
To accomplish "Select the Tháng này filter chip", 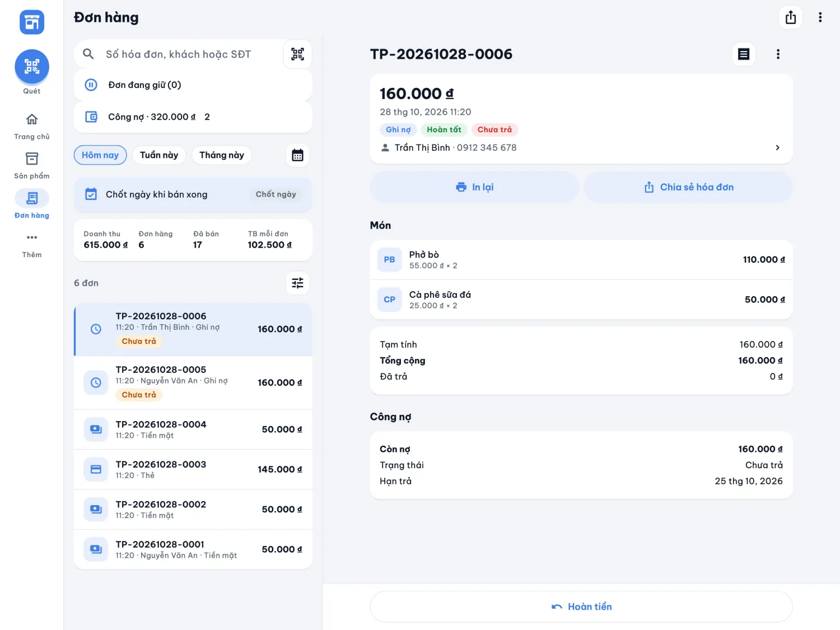I will click(x=222, y=155).
